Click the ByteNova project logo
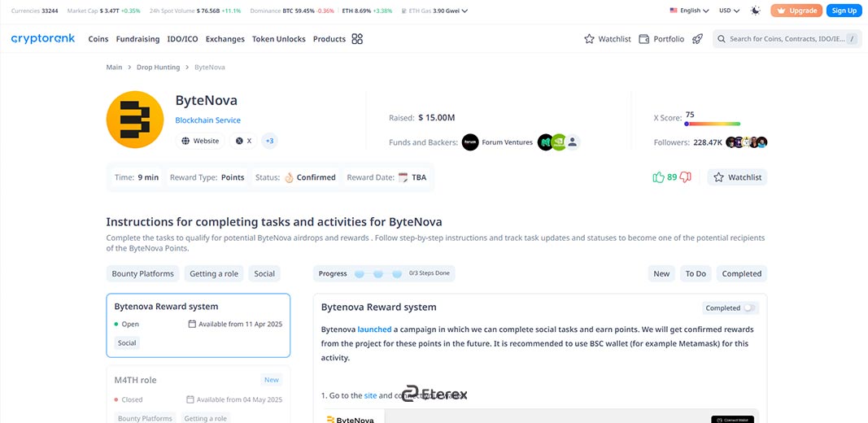868x423 pixels. coord(135,120)
